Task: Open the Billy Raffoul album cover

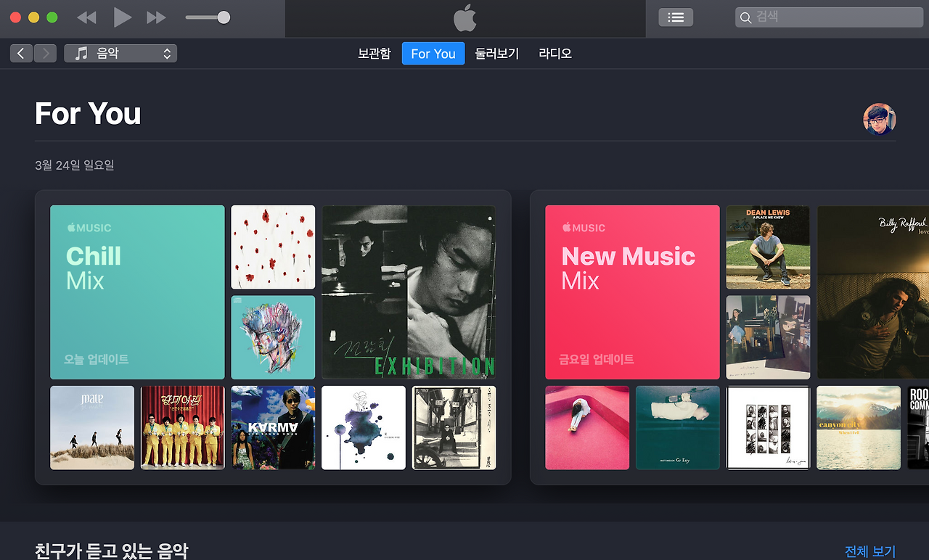Action: coord(873,292)
